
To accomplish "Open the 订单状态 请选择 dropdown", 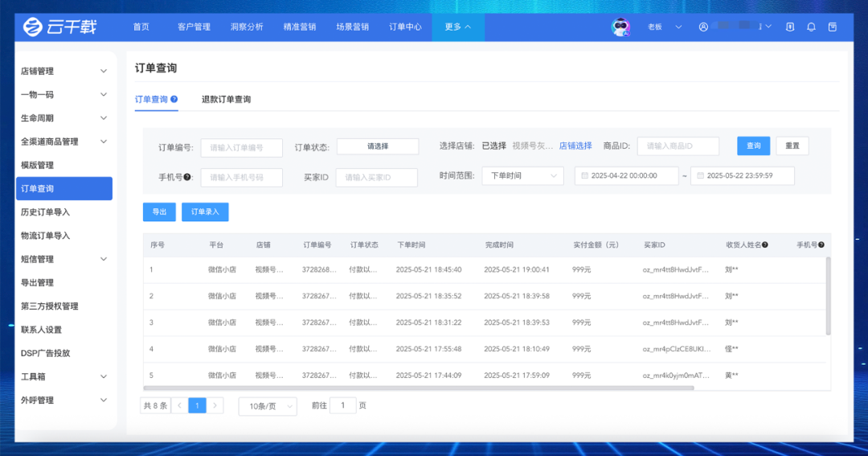I will (x=377, y=146).
